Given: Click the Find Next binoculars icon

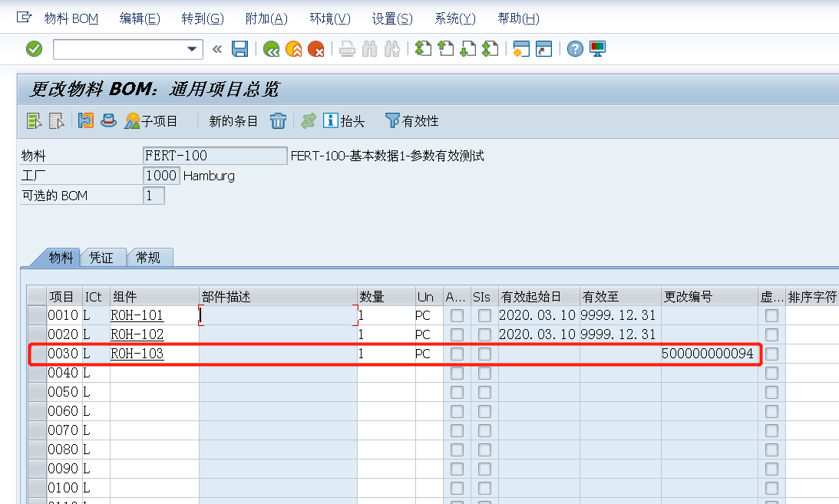Looking at the screenshot, I should point(392,49).
